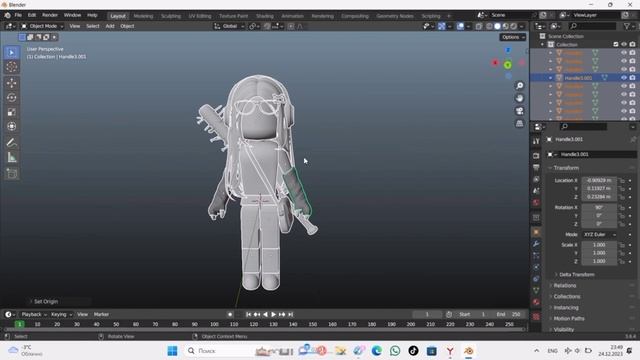Select the Scale tool
640x360 pixels.
(11, 112)
